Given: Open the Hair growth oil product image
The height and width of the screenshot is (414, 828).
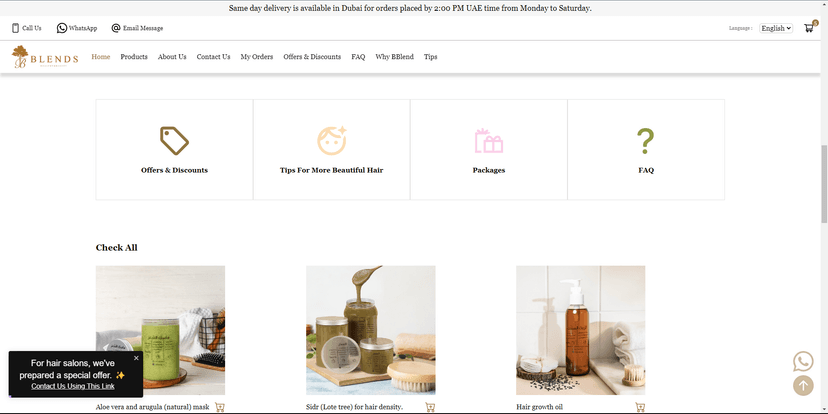Looking at the screenshot, I should click(x=580, y=330).
